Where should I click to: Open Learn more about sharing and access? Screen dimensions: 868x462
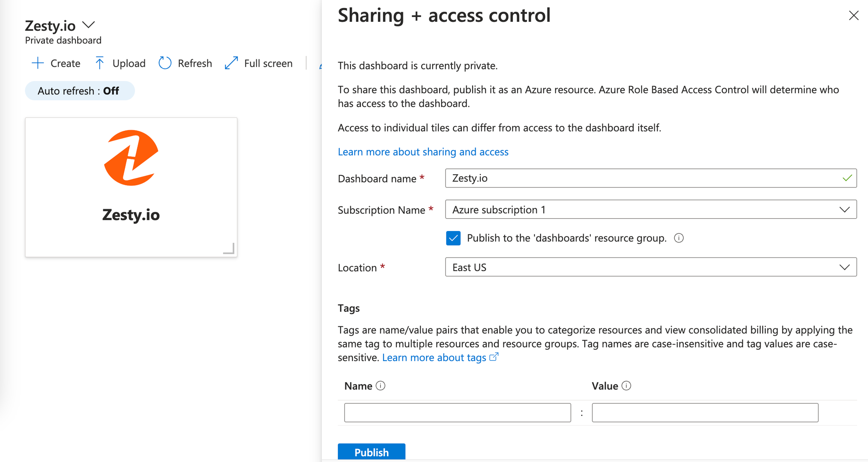423,151
